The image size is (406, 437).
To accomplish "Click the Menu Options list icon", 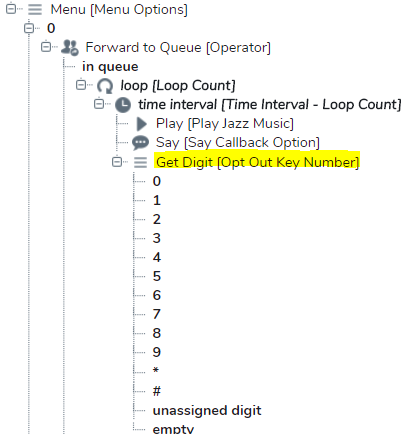I will tap(35, 9).
